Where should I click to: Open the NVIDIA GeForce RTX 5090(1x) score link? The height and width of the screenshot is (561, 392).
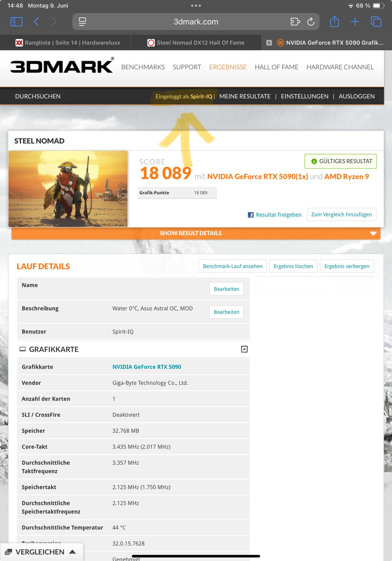point(258,176)
